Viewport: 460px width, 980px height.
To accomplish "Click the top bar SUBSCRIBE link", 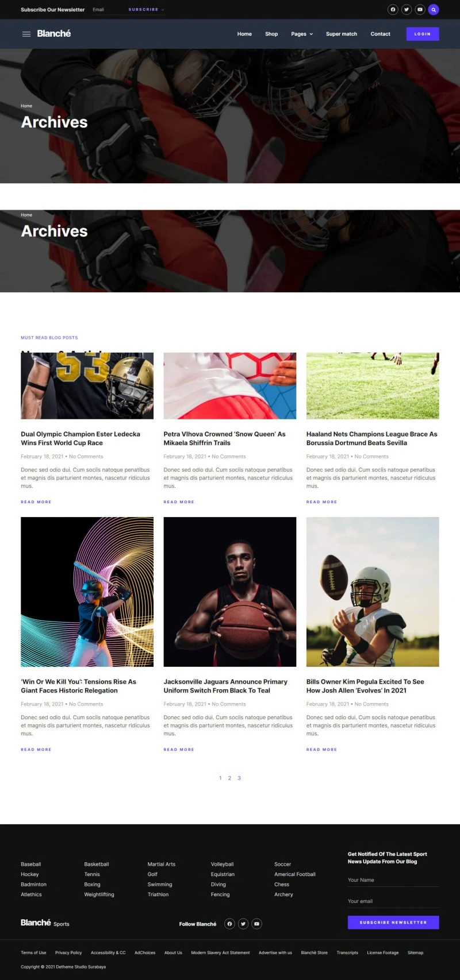I will (146, 10).
